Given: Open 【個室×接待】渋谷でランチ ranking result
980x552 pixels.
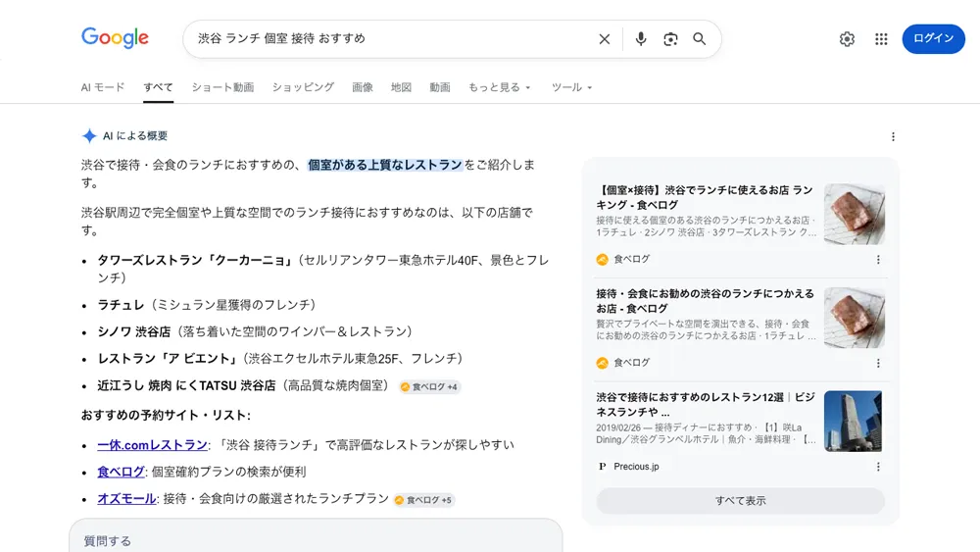Looking at the screenshot, I should [705, 197].
